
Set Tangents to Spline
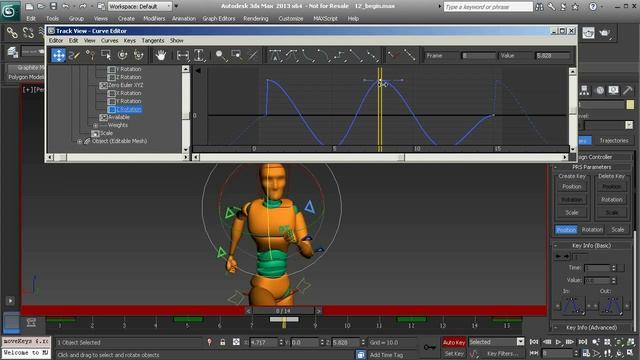click(x=291, y=55)
